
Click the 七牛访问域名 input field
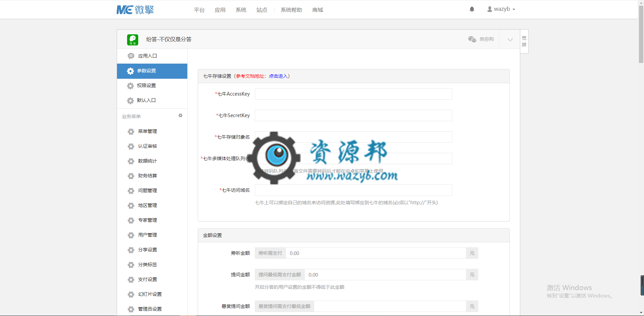[353, 190]
